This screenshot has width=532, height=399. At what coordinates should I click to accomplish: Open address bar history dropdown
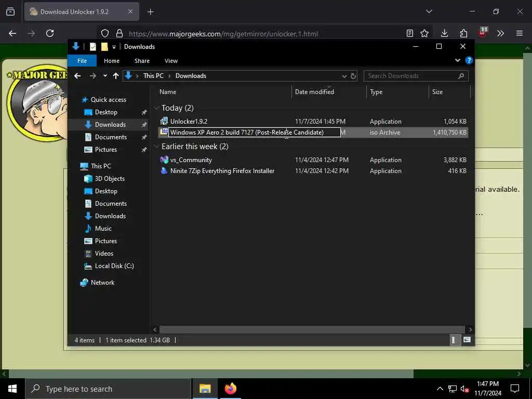click(344, 76)
